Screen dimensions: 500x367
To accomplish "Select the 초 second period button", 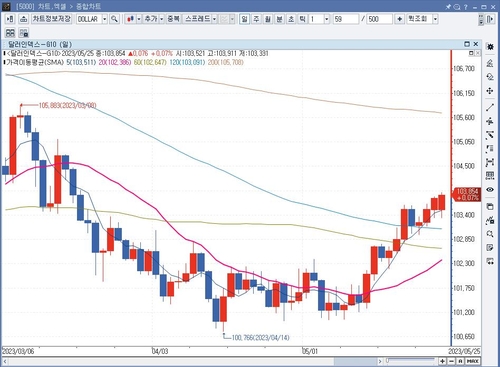I will [x=291, y=19].
